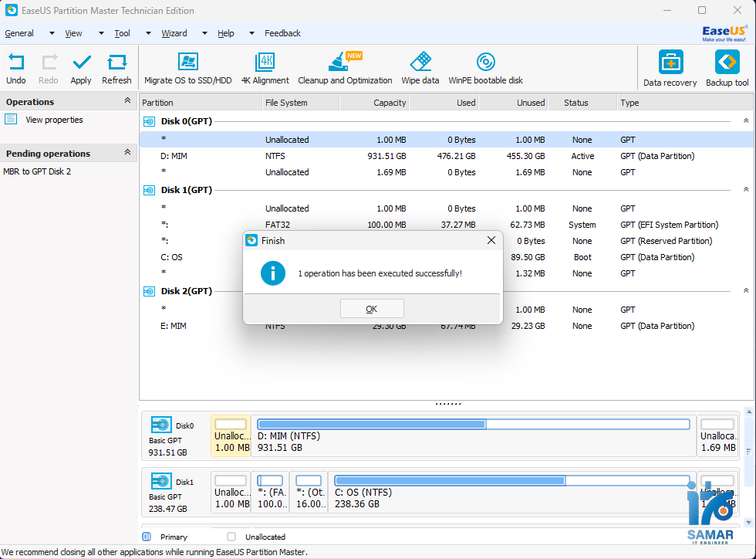756x559 pixels.
Task: Collapse the Pending operations panel
Action: [128, 153]
